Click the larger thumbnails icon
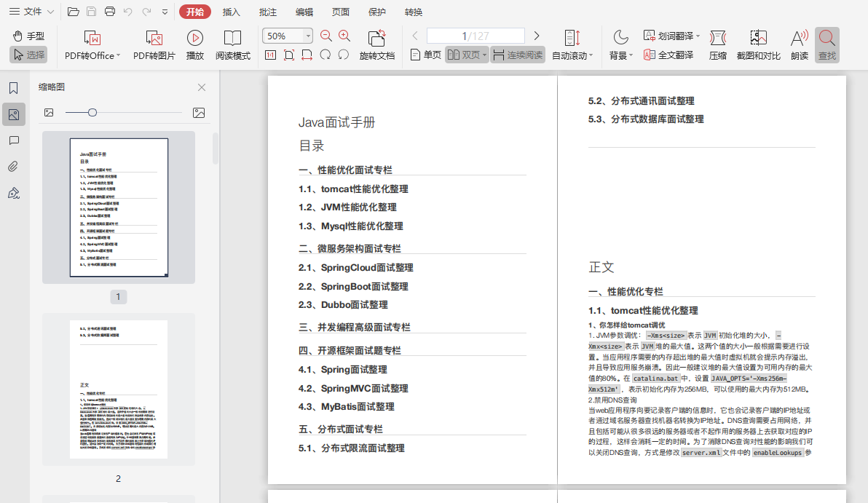The image size is (868, 503). point(199,113)
